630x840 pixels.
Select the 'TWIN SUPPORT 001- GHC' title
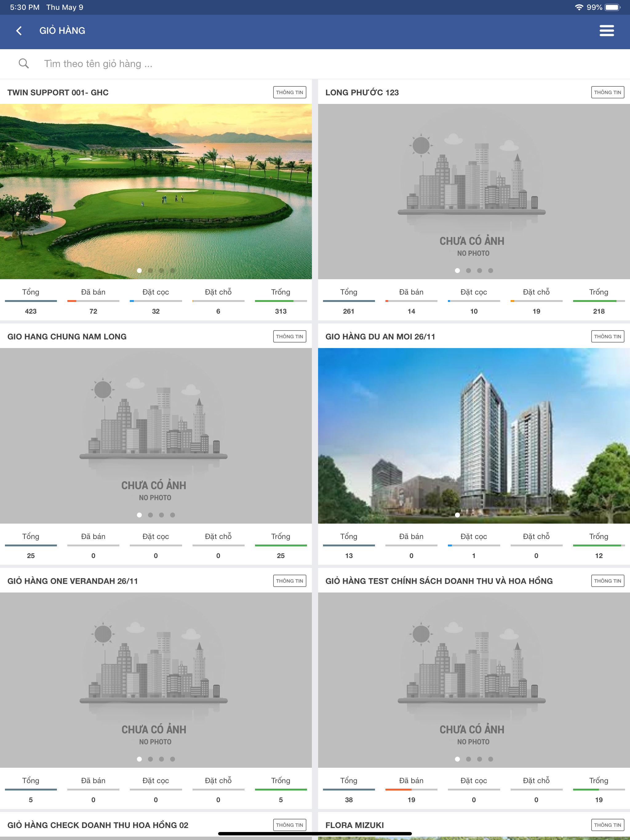point(58,92)
